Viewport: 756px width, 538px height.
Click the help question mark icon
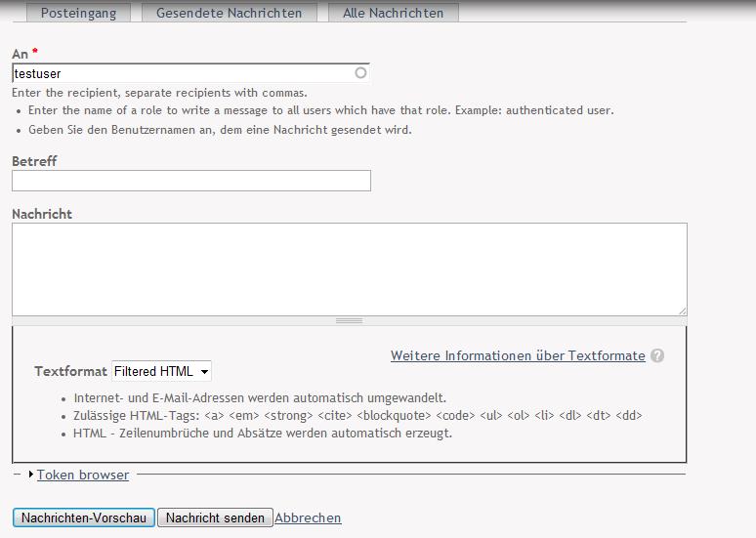click(657, 355)
